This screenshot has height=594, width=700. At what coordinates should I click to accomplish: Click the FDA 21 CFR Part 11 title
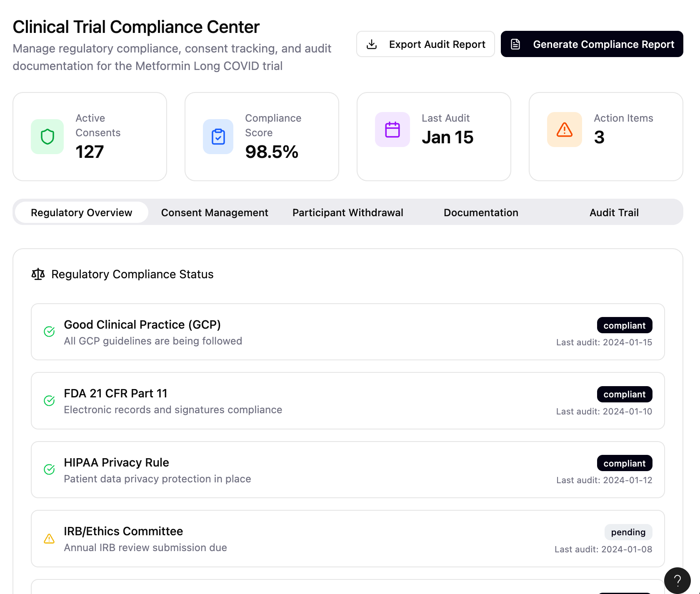pyautogui.click(x=115, y=393)
